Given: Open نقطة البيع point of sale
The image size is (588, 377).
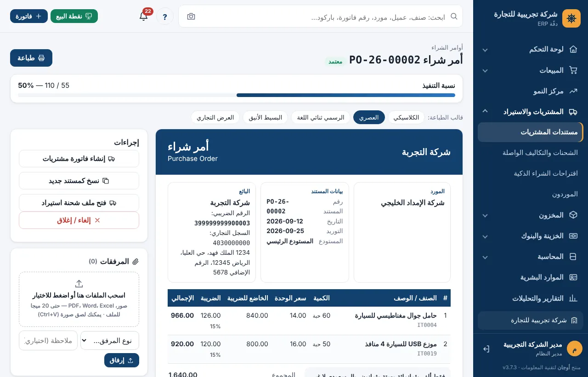Looking at the screenshot, I should (x=74, y=16).
